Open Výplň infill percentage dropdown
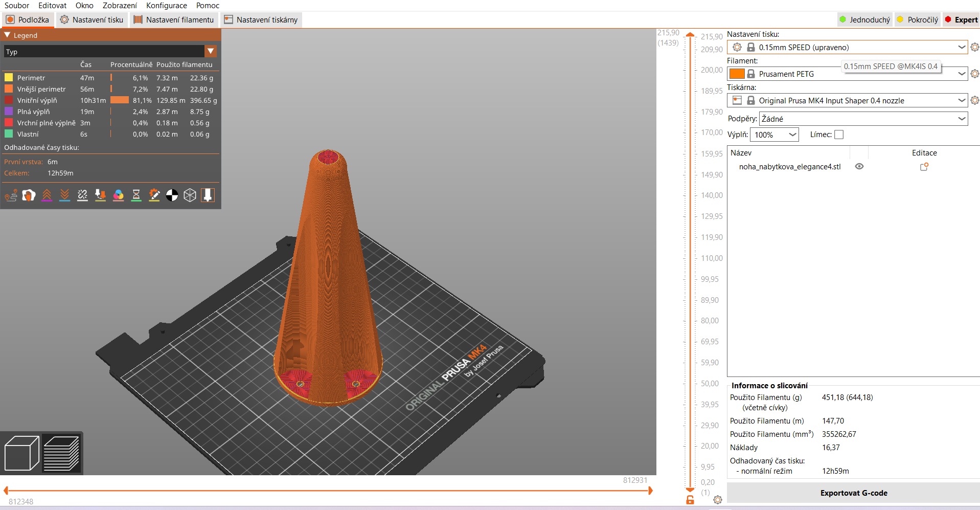Viewport: 980px width, 510px height. pos(774,135)
